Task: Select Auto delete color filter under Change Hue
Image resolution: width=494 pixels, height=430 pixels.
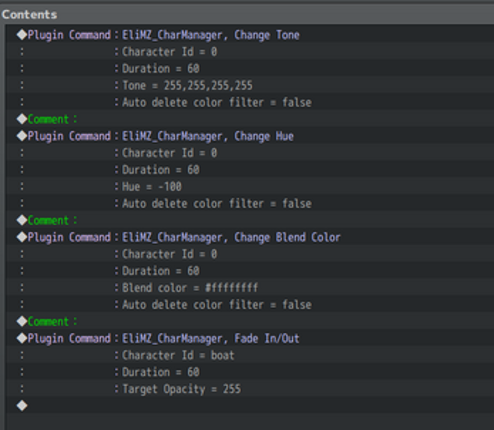Action: point(250,203)
